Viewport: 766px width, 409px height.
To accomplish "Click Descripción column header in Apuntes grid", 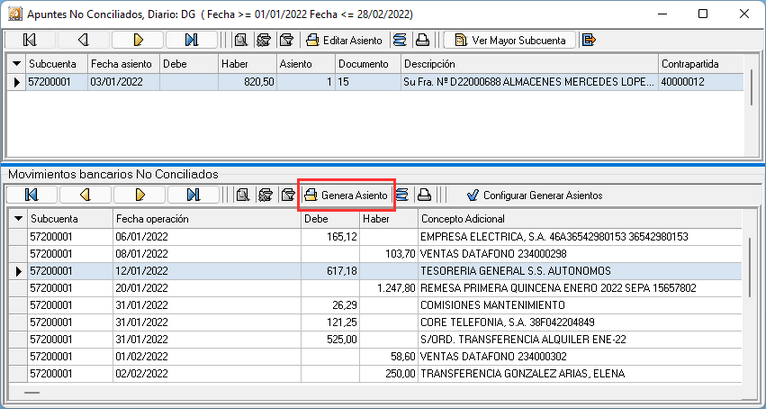I will click(530, 64).
